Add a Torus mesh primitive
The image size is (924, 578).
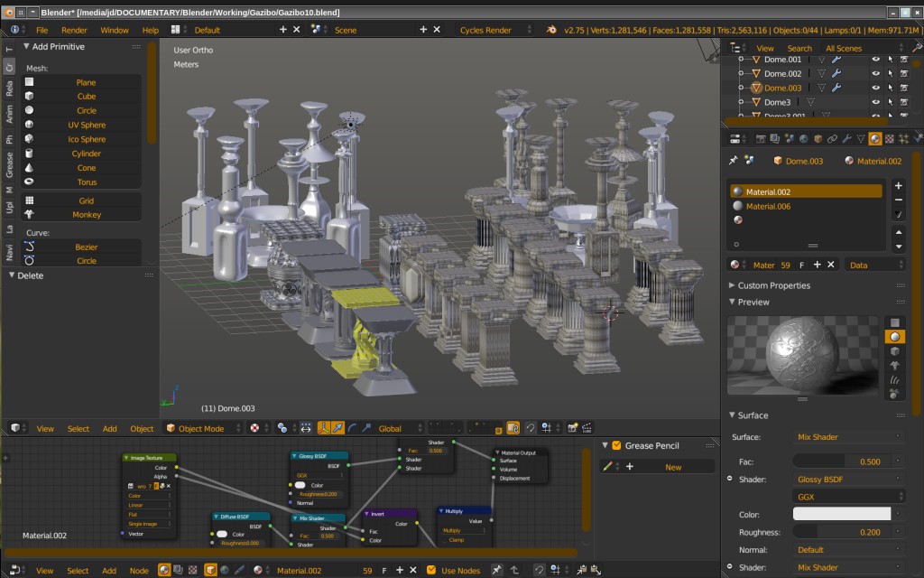(86, 182)
